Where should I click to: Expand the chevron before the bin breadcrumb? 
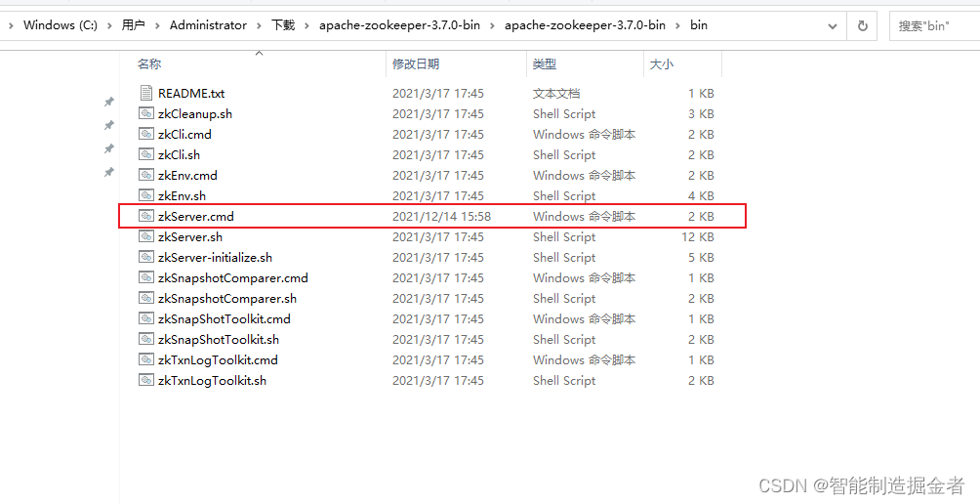[x=678, y=25]
